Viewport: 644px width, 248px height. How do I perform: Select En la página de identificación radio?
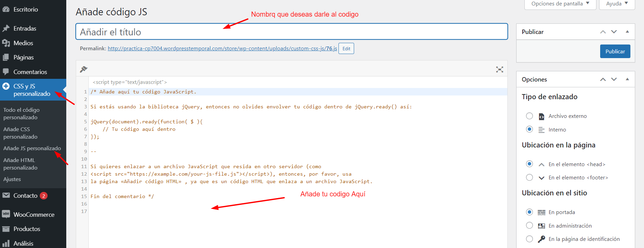529,239
